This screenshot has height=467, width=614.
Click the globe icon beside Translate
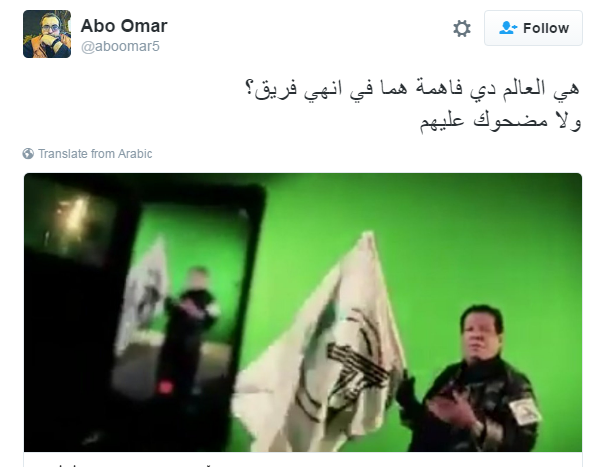[x=28, y=153]
